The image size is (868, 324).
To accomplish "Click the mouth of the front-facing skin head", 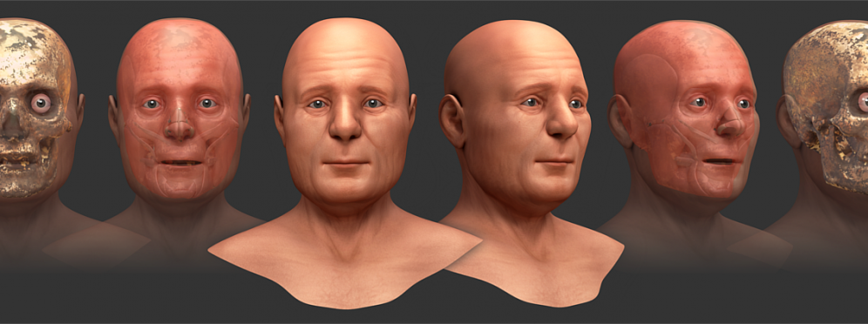I will [x=345, y=163].
